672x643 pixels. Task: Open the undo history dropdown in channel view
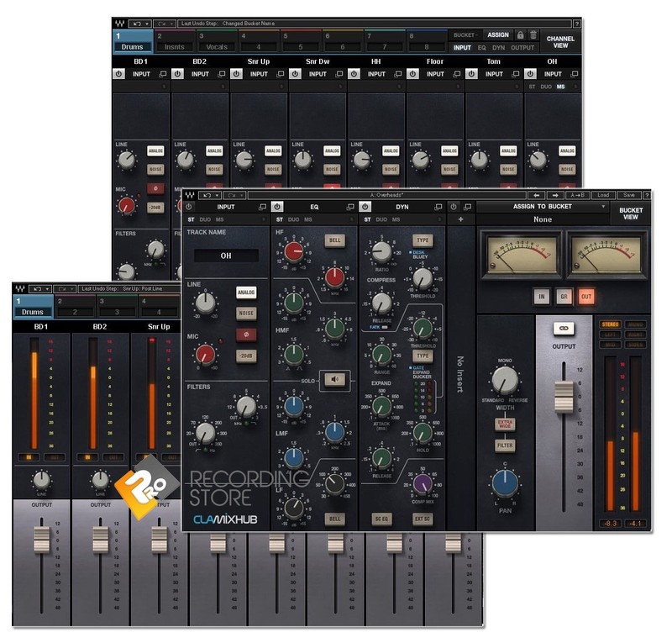click(218, 195)
